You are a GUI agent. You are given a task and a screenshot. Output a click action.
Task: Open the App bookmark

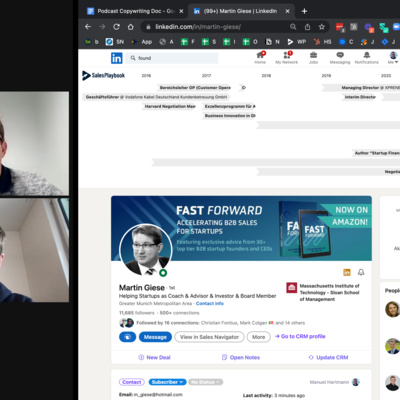[x=142, y=42]
